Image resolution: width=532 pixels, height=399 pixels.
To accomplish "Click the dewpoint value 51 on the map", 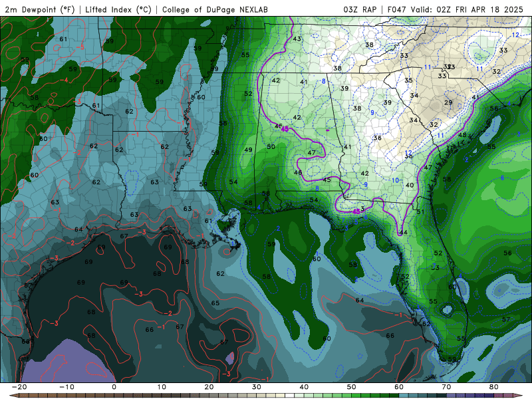I will (420, 211).
